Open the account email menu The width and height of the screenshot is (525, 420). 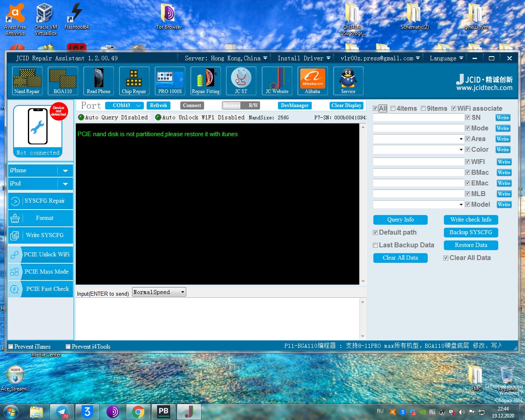(380, 58)
